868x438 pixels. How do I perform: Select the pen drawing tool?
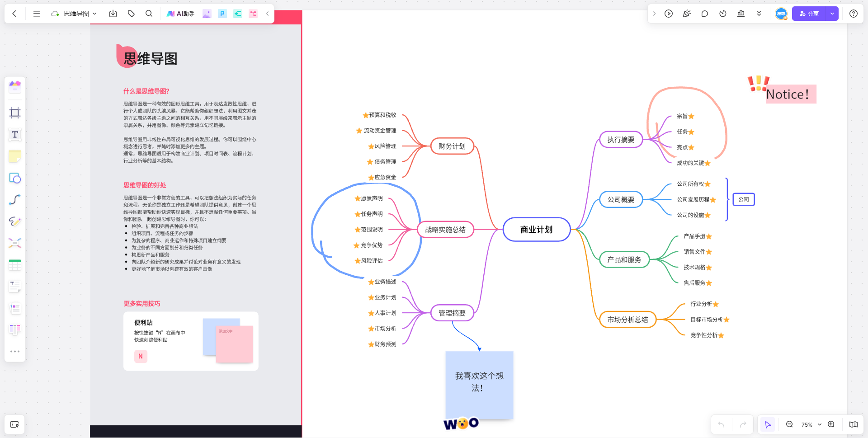coord(15,221)
